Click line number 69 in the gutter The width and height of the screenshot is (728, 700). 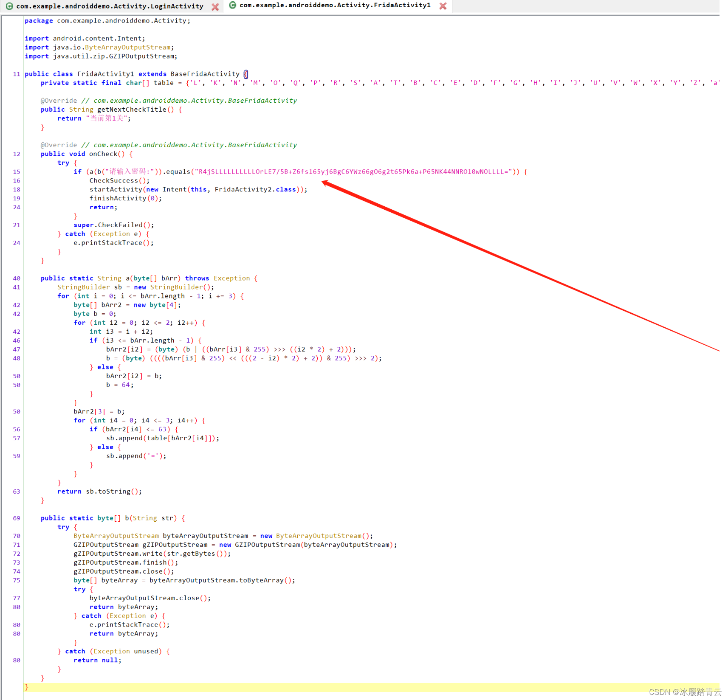point(16,518)
